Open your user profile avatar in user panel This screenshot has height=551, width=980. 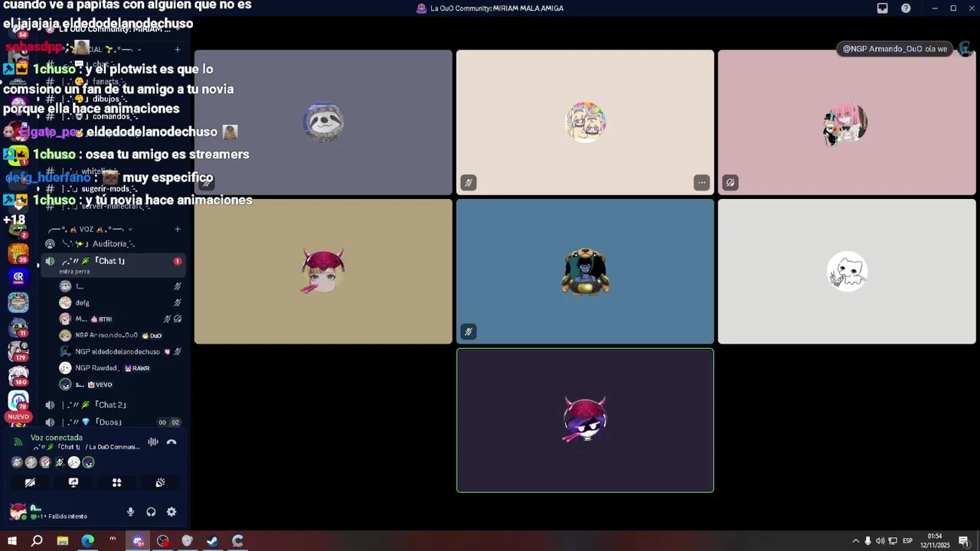click(x=18, y=511)
